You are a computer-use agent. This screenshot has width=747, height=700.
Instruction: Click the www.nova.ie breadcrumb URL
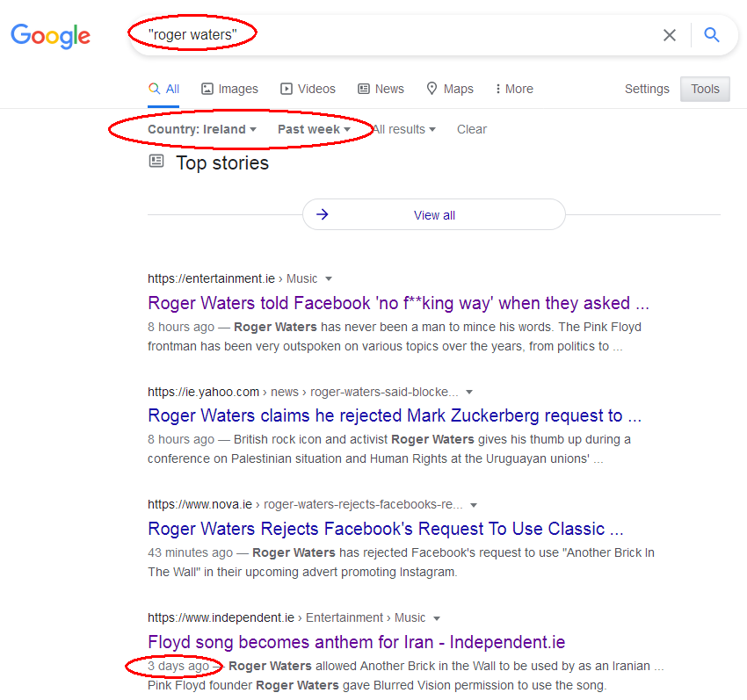point(305,505)
